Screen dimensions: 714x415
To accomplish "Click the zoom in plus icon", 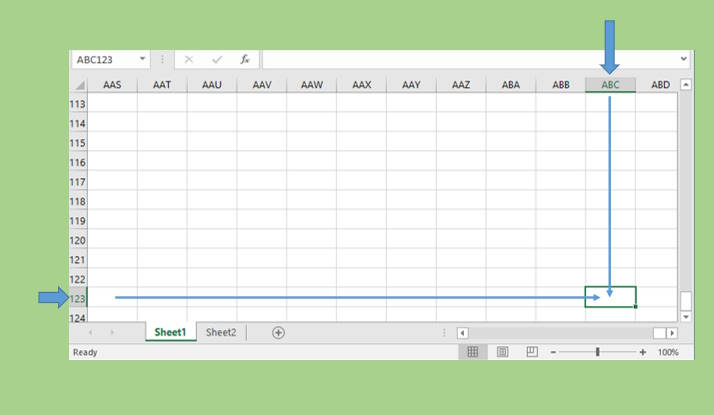I will 643,352.
